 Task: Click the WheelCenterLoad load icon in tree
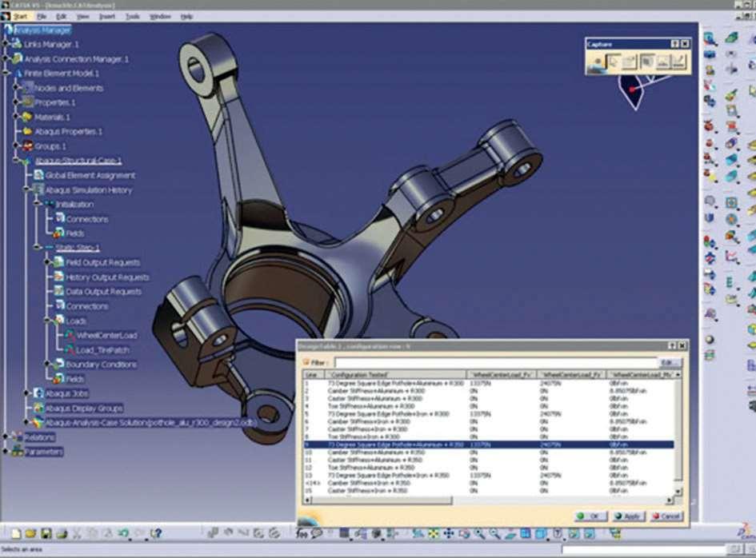pos(70,335)
